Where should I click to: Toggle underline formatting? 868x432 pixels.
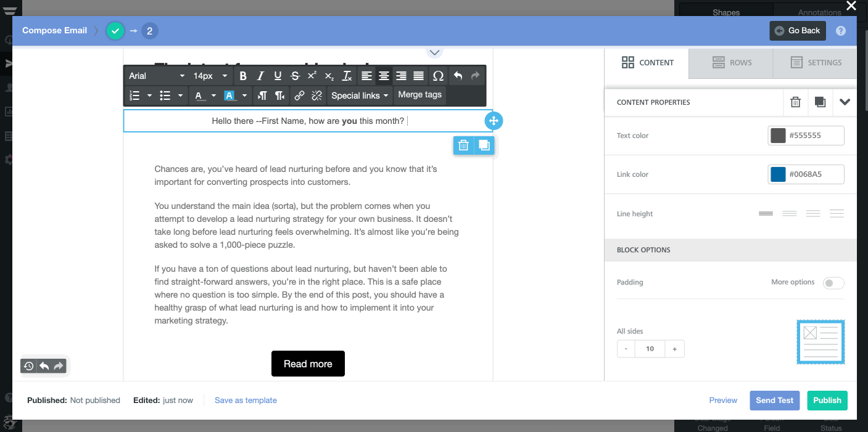click(x=277, y=76)
